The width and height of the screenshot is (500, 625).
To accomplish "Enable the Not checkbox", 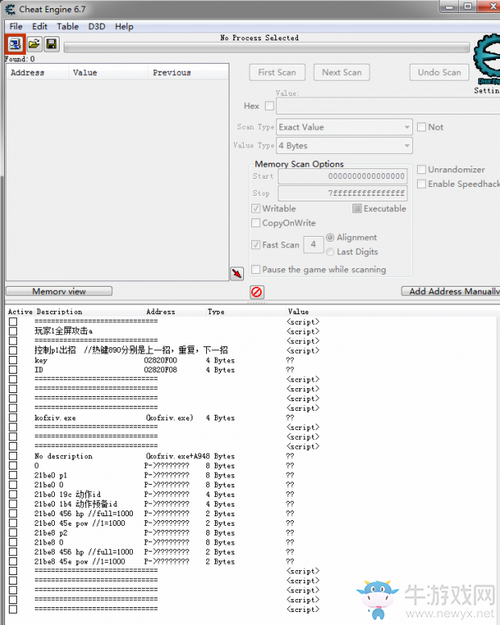I will 421,127.
